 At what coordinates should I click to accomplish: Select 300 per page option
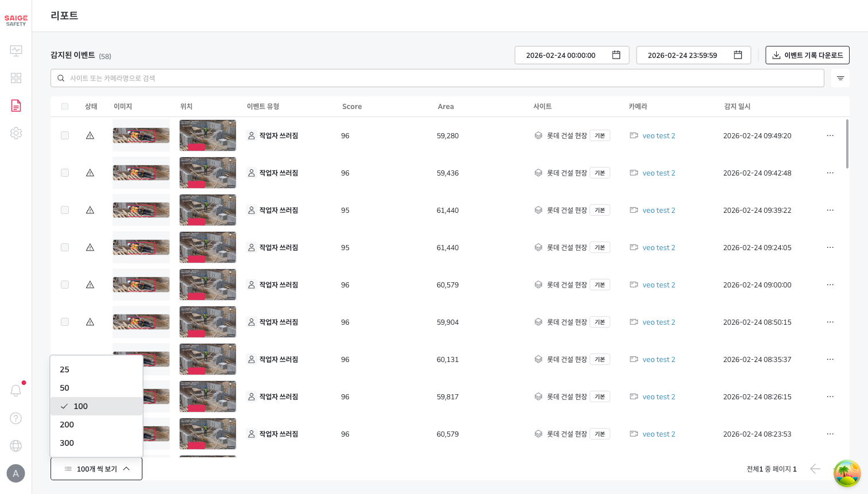[96, 443]
